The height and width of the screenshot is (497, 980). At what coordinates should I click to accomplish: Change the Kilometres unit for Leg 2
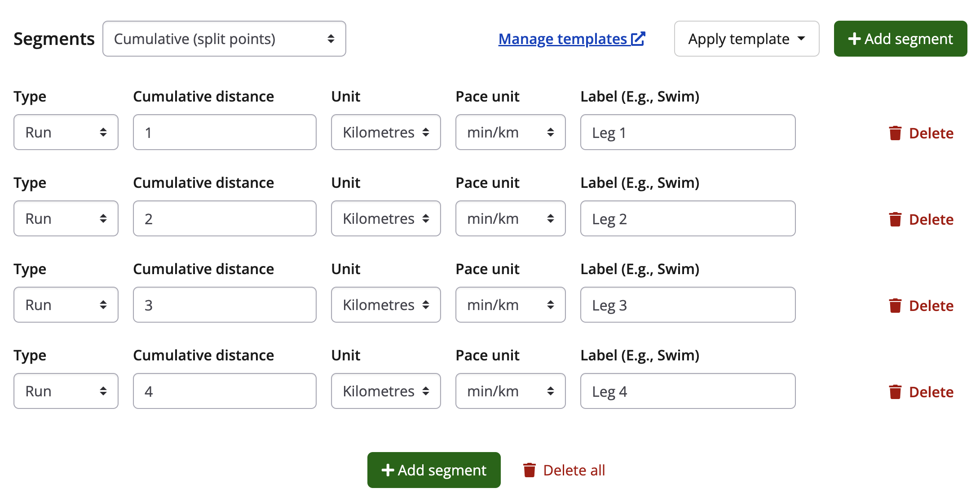click(386, 219)
